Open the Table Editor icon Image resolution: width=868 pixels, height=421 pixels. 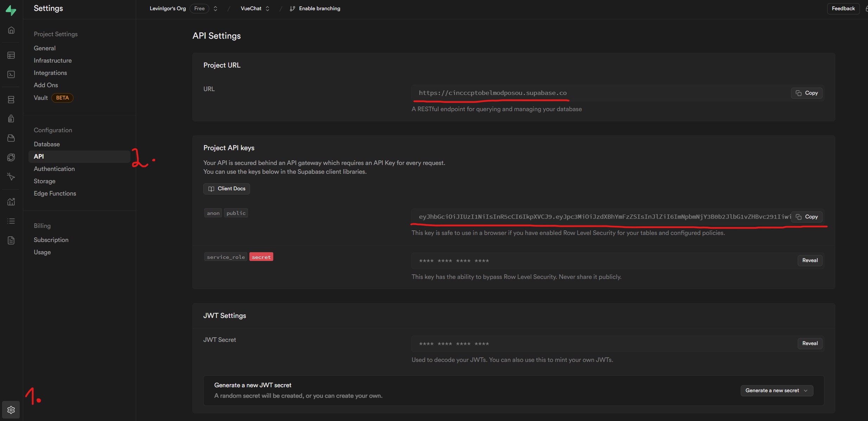tap(11, 55)
